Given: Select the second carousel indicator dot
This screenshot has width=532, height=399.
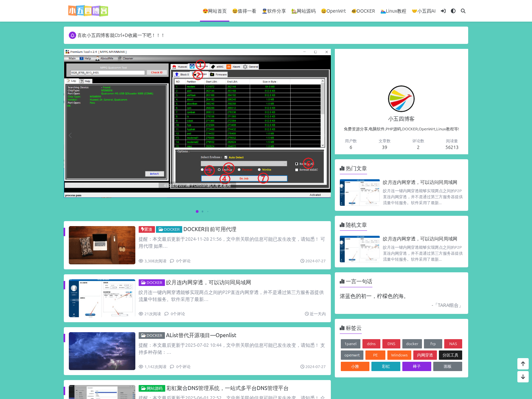Looking at the screenshot, I should 202,211.
